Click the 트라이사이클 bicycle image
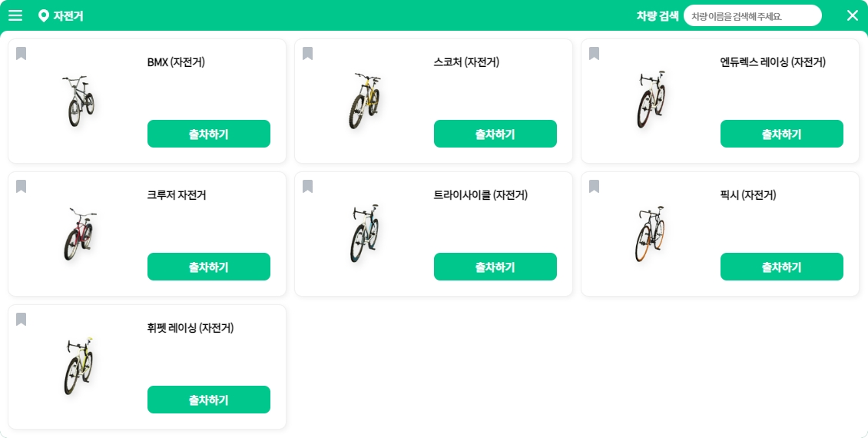This screenshot has height=438, width=868. coord(366,234)
